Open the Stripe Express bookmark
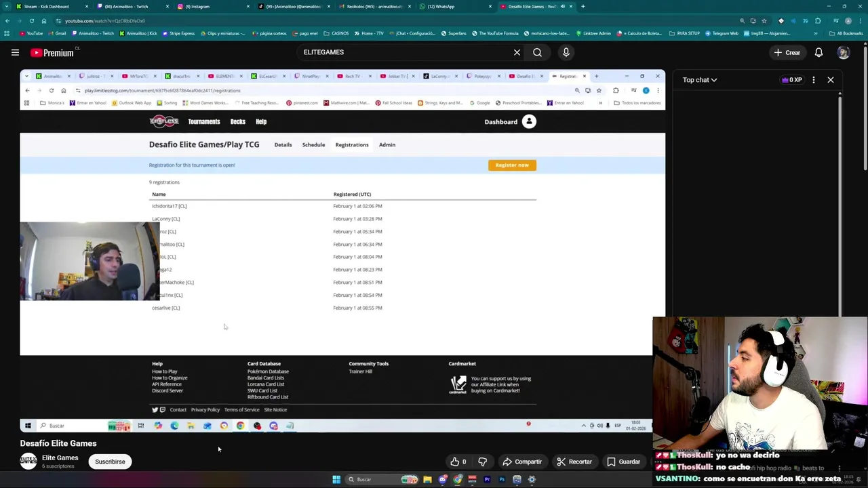The image size is (868, 488). (178, 33)
